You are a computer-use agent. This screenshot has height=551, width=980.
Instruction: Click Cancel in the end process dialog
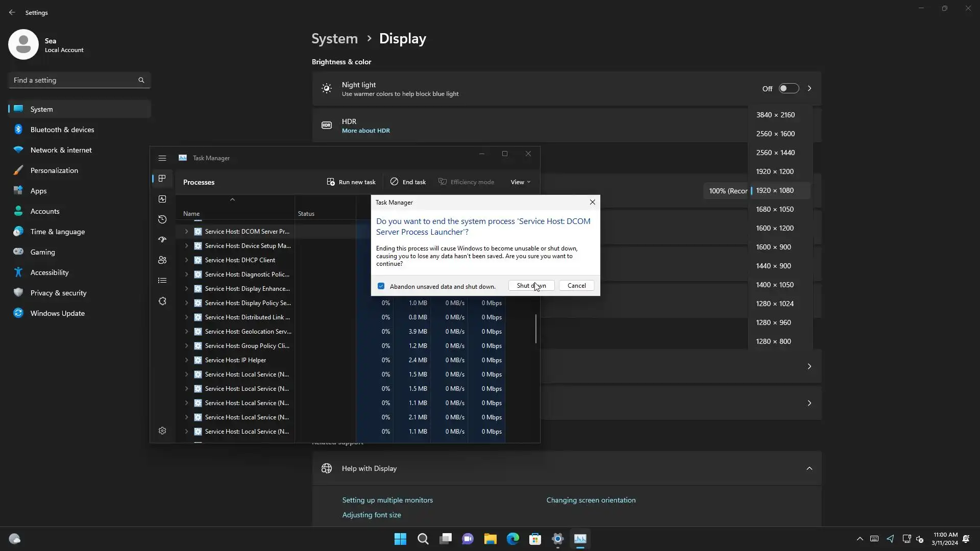pos(576,286)
